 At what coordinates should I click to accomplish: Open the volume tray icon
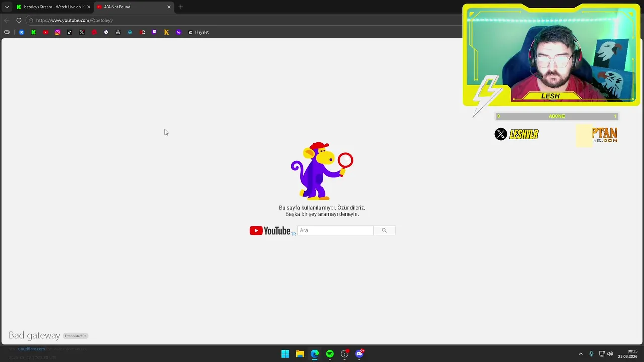(610, 354)
